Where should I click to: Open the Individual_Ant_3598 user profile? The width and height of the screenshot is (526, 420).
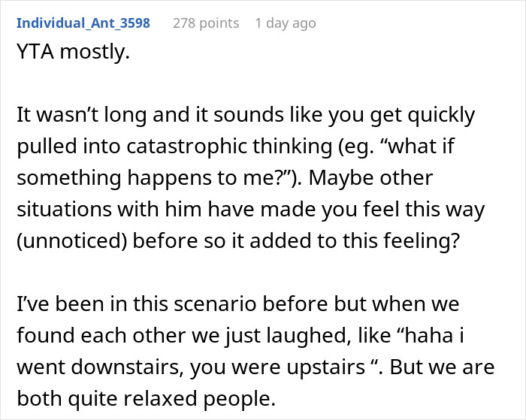coord(83,23)
